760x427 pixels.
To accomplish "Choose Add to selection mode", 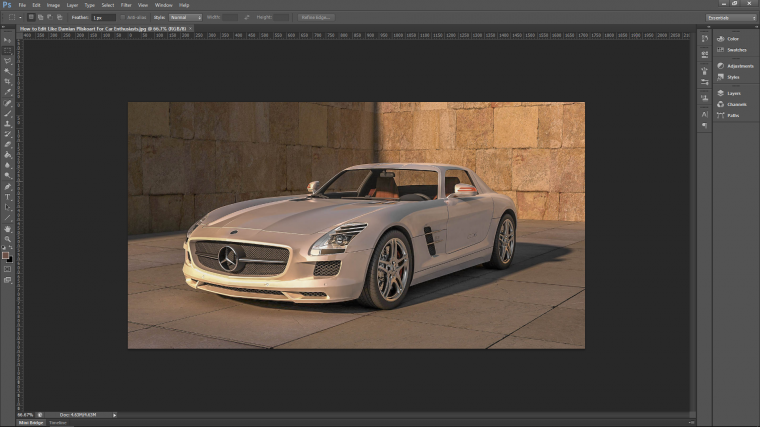I will (x=41, y=17).
